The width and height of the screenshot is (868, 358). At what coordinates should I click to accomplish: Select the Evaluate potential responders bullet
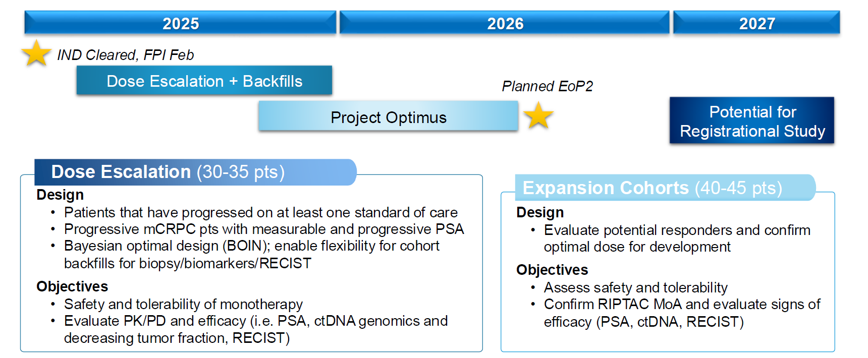click(x=676, y=238)
